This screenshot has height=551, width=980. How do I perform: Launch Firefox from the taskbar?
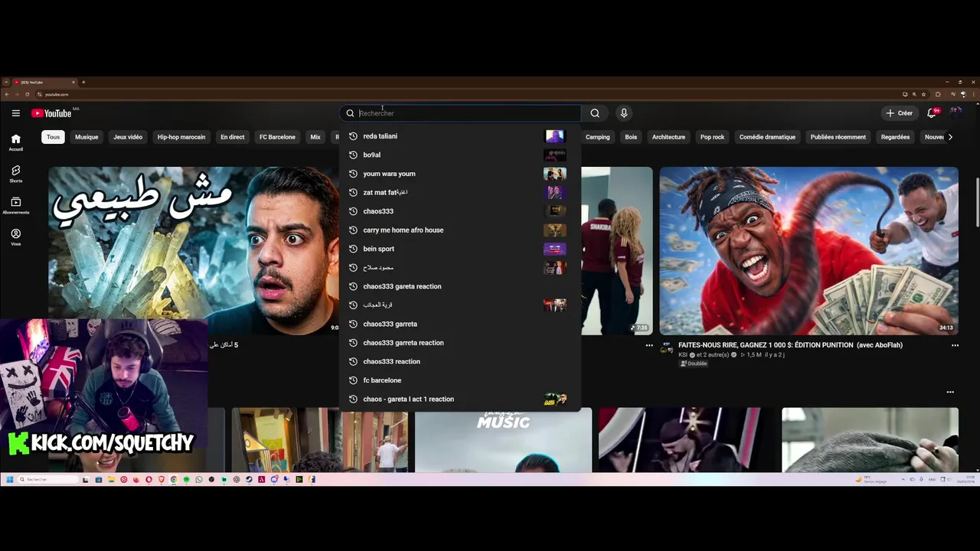click(x=136, y=480)
